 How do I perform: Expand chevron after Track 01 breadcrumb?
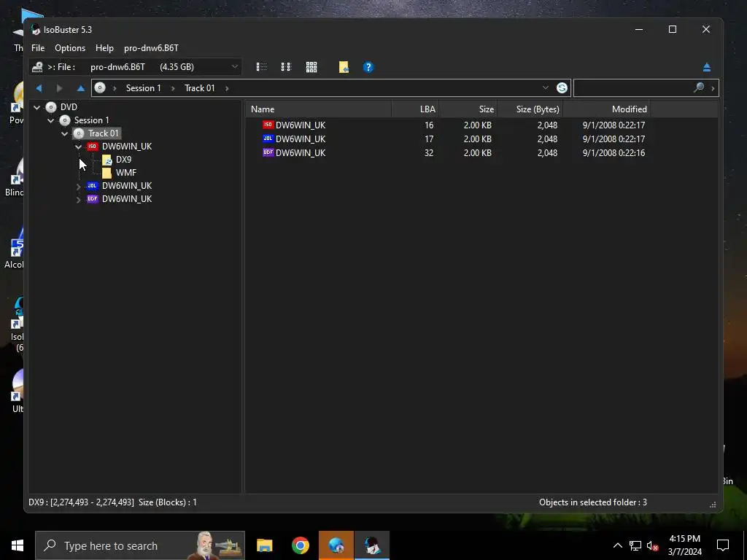pyautogui.click(x=227, y=88)
